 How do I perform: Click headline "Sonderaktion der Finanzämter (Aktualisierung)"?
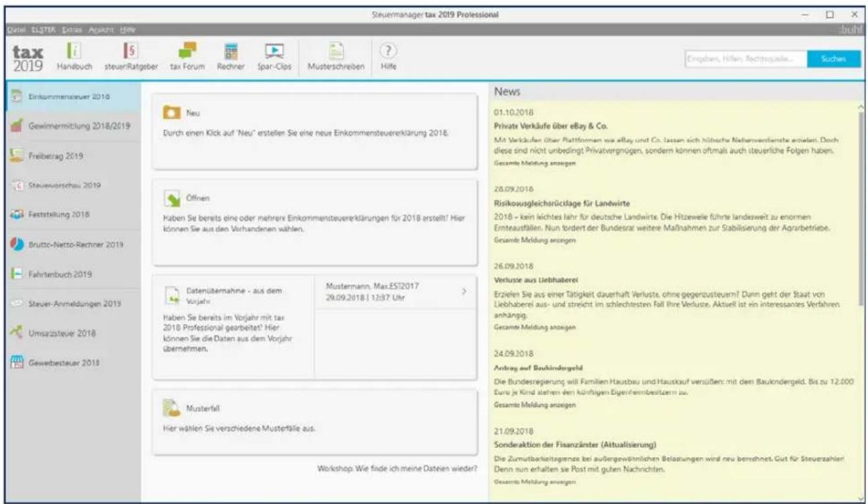click(575, 445)
